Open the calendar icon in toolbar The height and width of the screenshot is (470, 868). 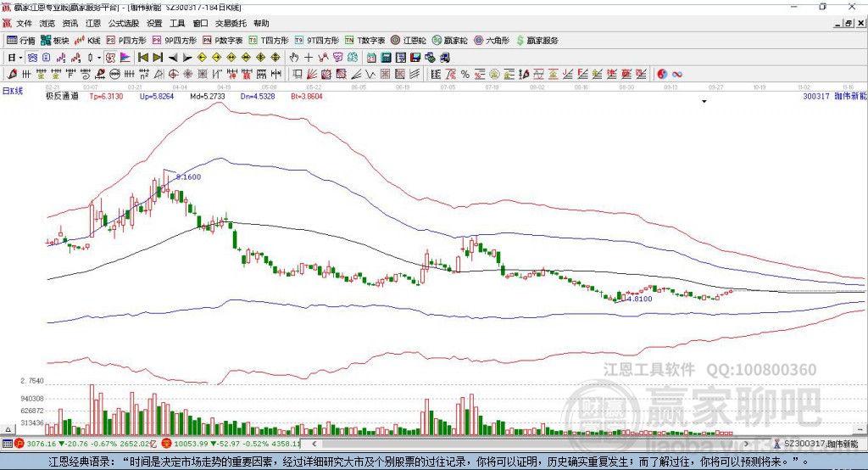point(371,58)
